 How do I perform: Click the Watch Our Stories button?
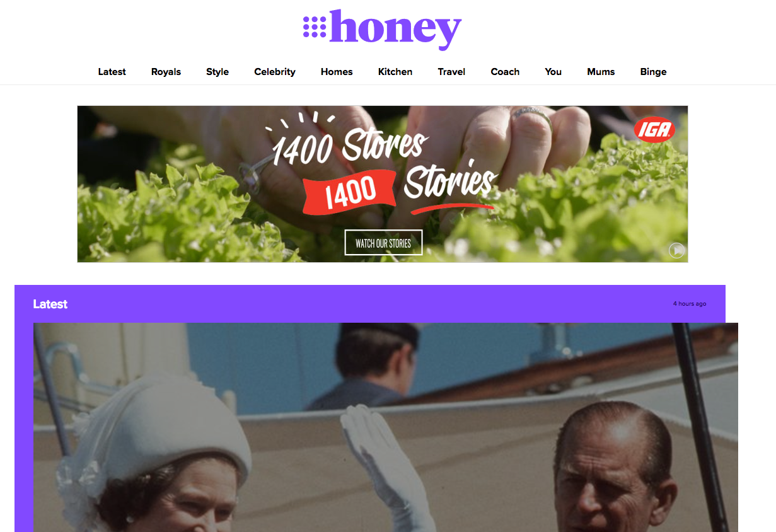coord(383,243)
